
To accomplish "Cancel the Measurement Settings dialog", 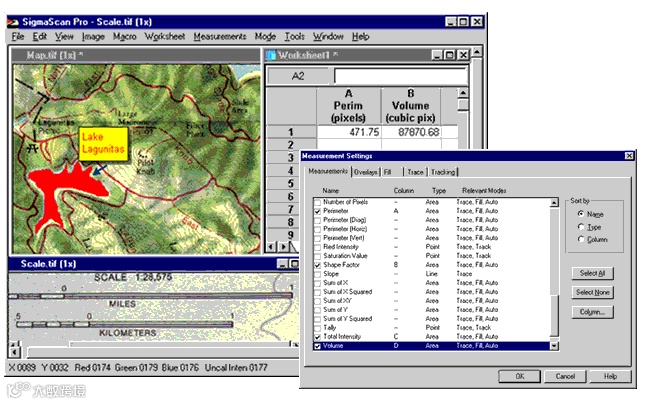I will click(x=565, y=376).
